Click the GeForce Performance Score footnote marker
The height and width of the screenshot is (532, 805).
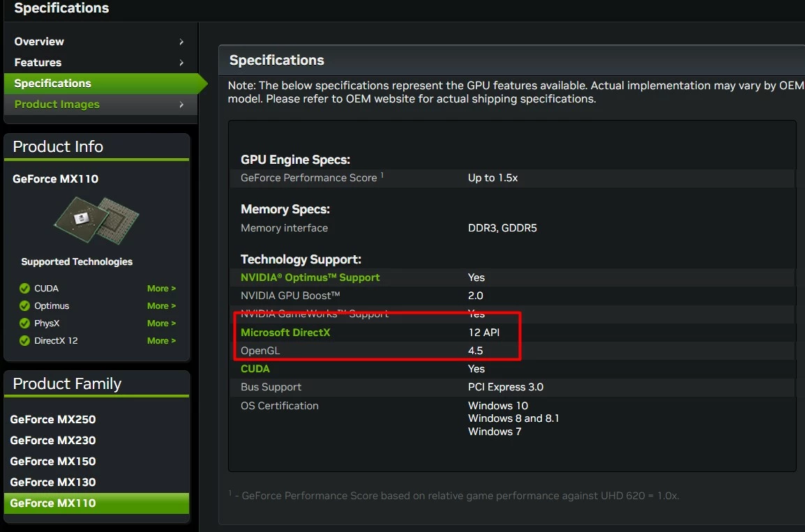(x=382, y=175)
